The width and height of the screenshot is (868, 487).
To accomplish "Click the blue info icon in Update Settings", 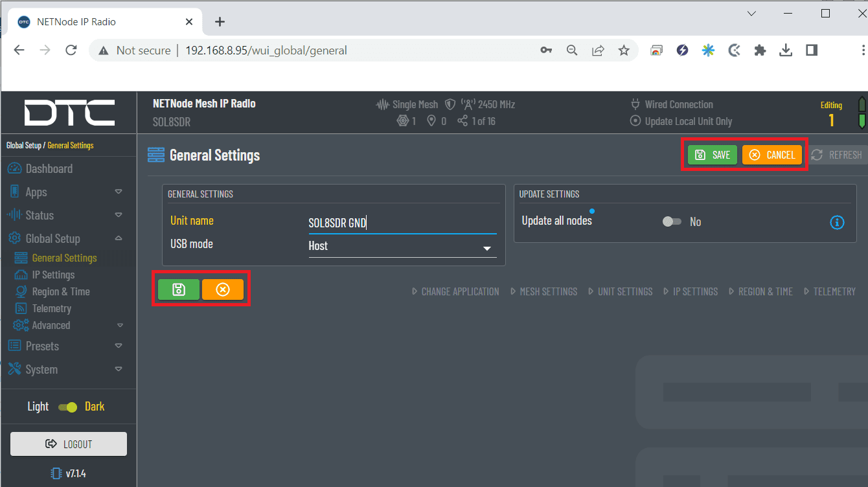I will click(837, 222).
